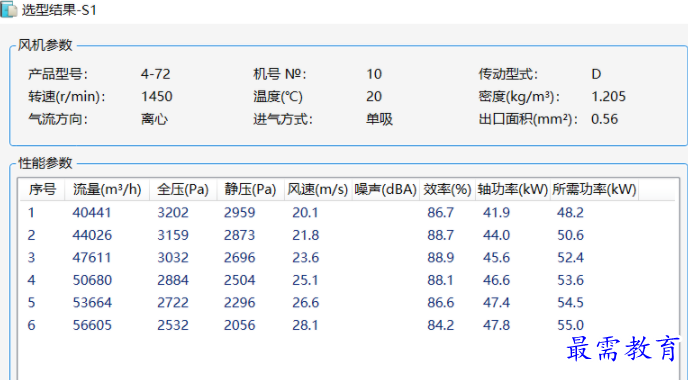Click efficiency value 88.9
Image resolution: width=688 pixels, height=380 pixels.
(441, 258)
